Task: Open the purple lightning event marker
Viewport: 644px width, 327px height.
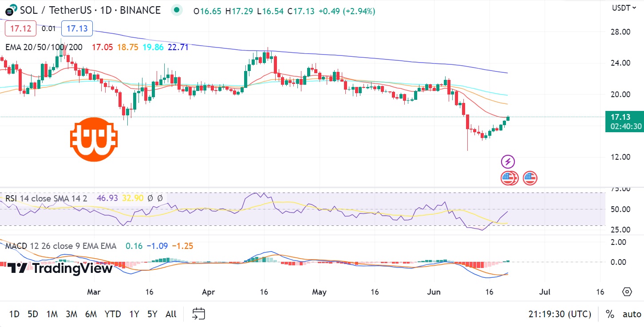Action: click(508, 162)
